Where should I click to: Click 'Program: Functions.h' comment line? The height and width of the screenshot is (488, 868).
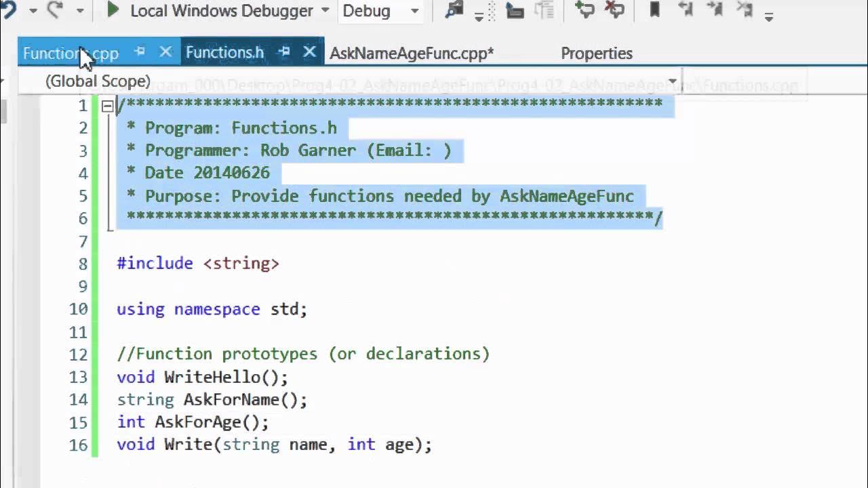[x=231, y=128]
